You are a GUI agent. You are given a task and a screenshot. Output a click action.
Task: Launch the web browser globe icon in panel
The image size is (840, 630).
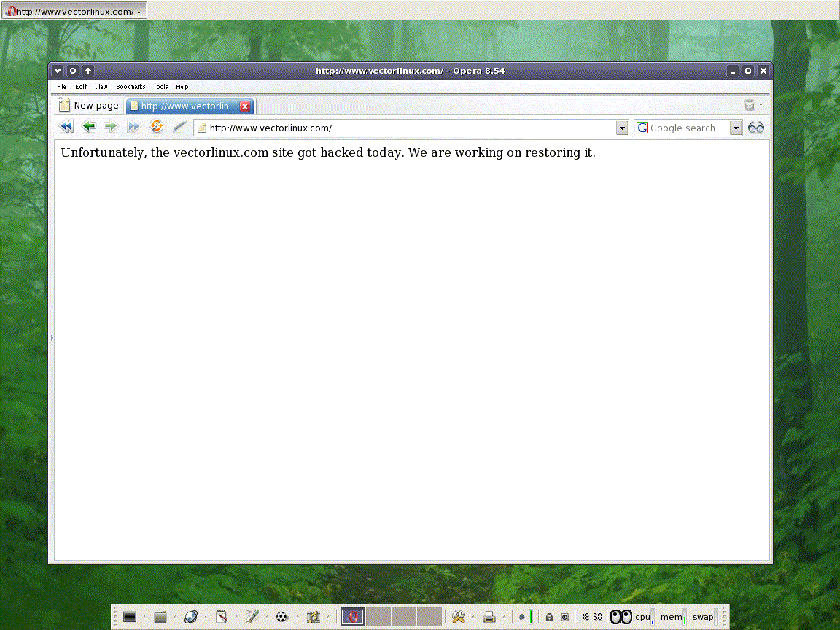click(x=191, y=617)
